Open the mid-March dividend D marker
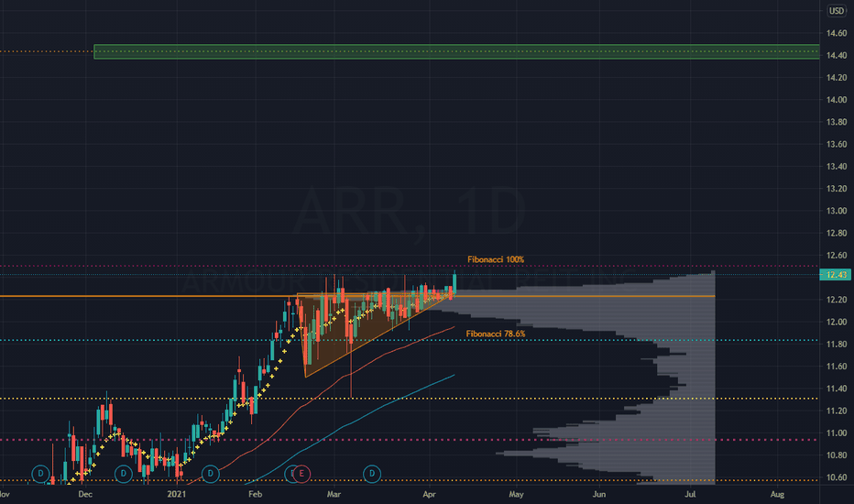The width and height of the screenshot is (854, 504). pos(372,474)
